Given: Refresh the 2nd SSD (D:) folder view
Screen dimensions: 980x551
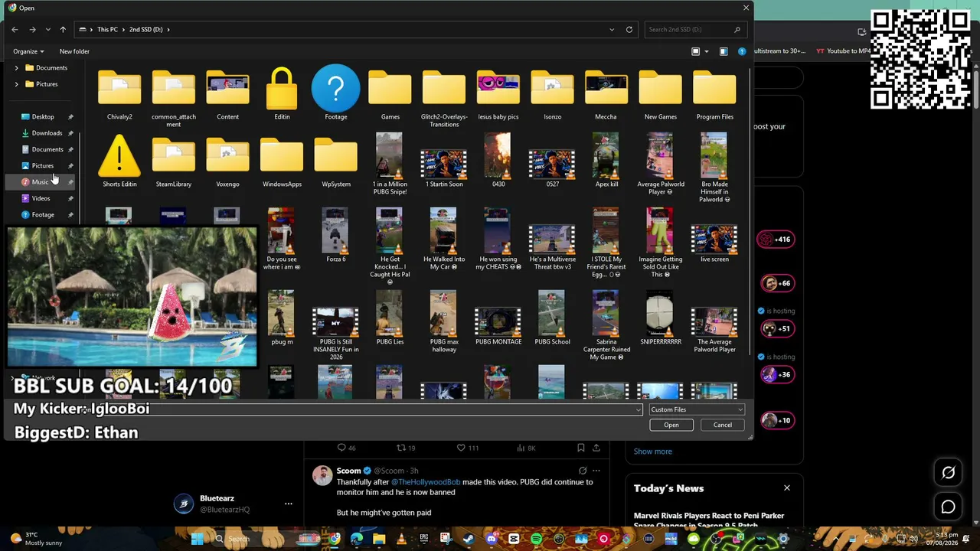Looking at the screenshot, I should 629,30.
